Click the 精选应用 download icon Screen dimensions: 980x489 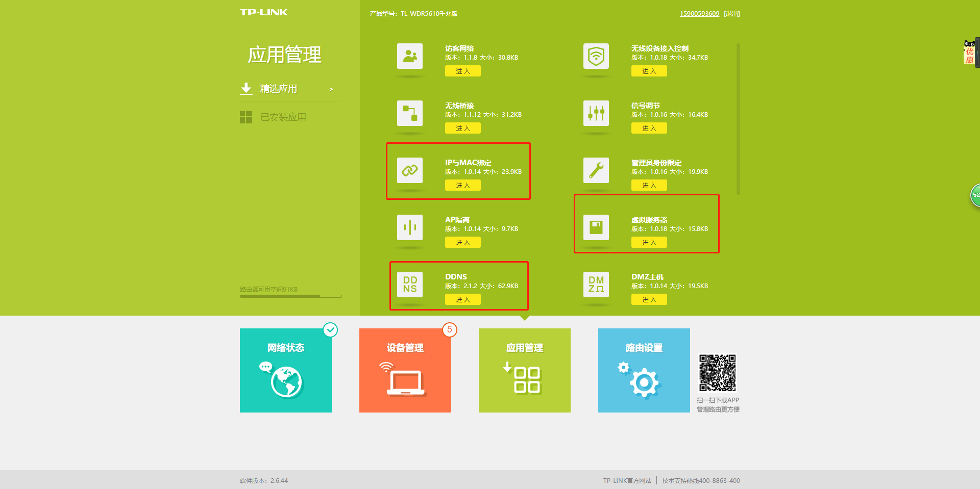click(246, 89)
